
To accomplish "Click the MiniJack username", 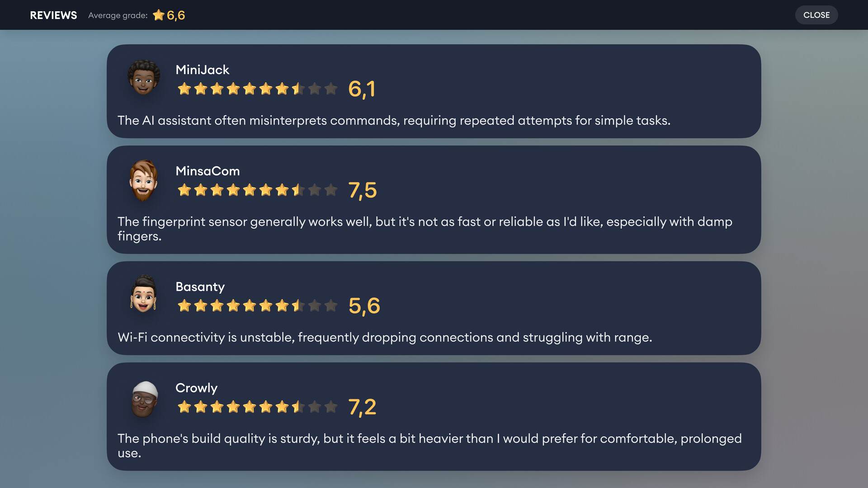I will pos(202,70).
